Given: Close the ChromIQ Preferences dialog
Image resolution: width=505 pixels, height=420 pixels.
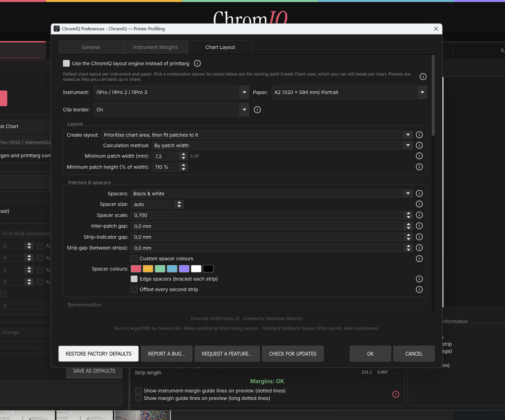Looking at the screenshot, I should 436,29.
